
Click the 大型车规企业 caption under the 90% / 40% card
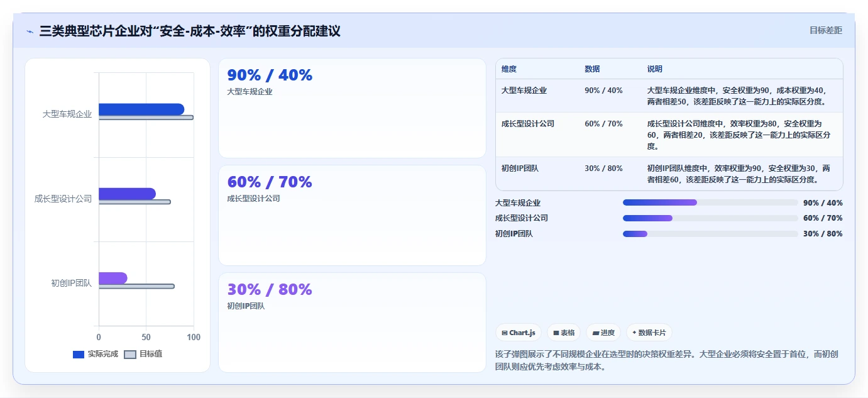(250, 92)
